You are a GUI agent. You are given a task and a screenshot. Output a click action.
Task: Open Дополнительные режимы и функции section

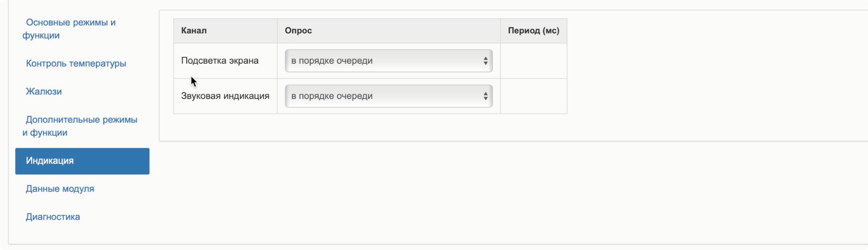tap(81, 126)
